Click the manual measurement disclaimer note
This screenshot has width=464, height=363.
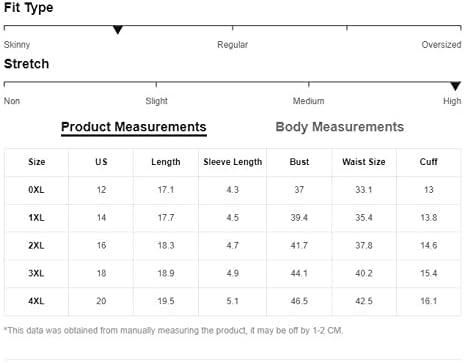tap(173, 331)
